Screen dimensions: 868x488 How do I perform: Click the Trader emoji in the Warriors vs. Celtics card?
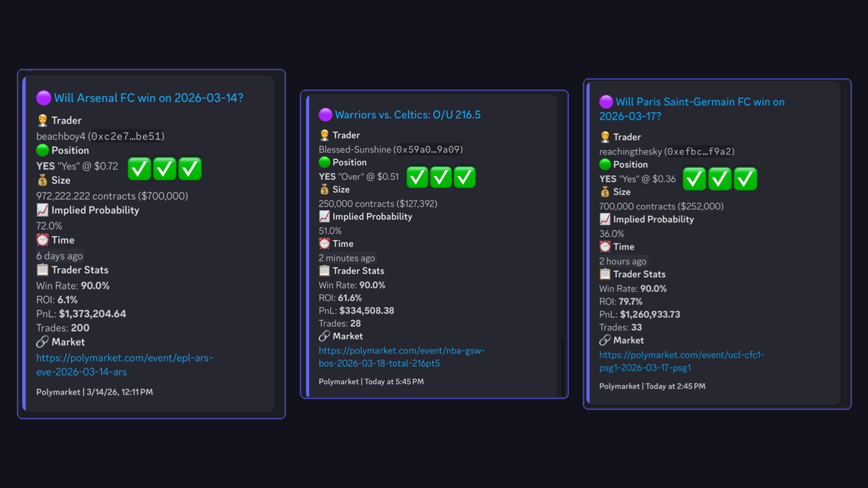click(324, 135)
